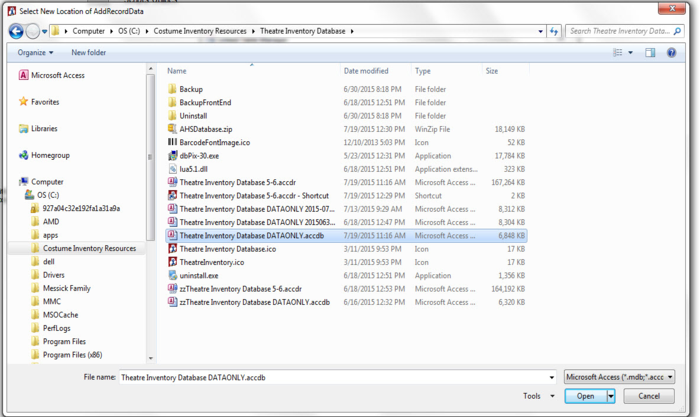This screenshot has width=700, height=417.
Task: Click the Refresh button next to address bar
Action: click(x=554, y=31)
